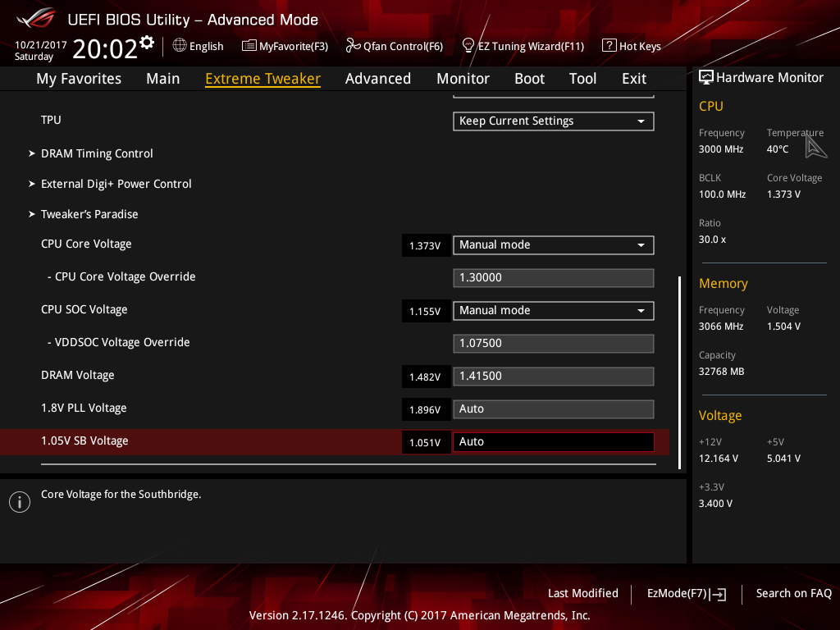Screen dimensions: 840x630
Task: Click the info icon in help area
Action: tap(20, 502)
